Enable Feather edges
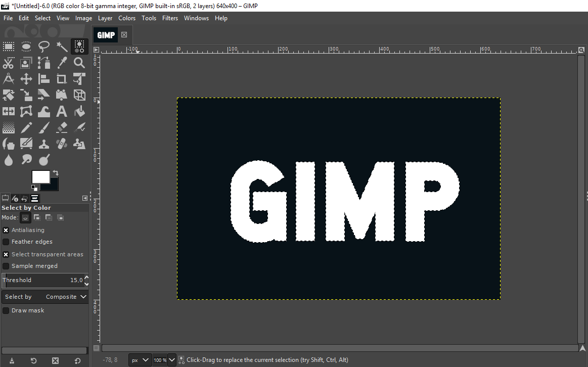Viewport: 588px width, 367px height. (6, 242)
